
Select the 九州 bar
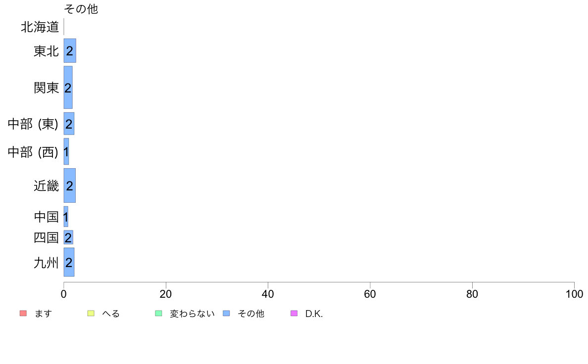(69, 262)
